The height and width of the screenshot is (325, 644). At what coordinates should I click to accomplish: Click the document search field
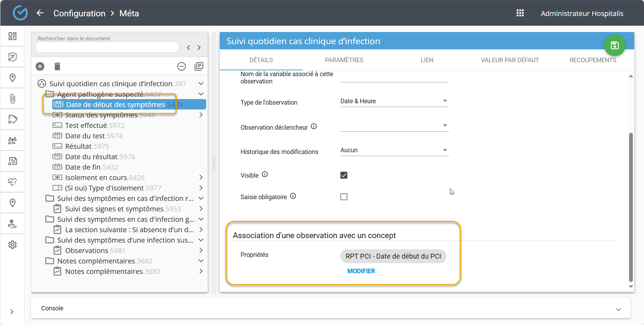[x=107, y=47]
